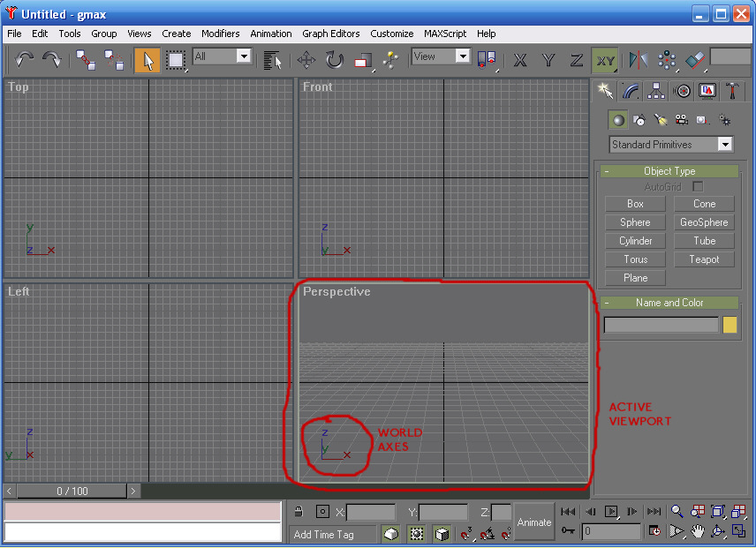
Task: Click the GeoSphere button
Action: 704,222
